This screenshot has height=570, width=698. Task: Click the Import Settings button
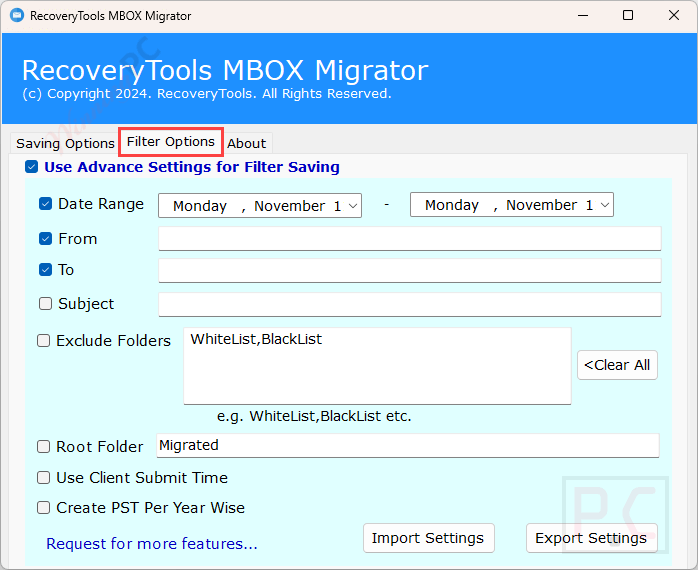(428, 538)
